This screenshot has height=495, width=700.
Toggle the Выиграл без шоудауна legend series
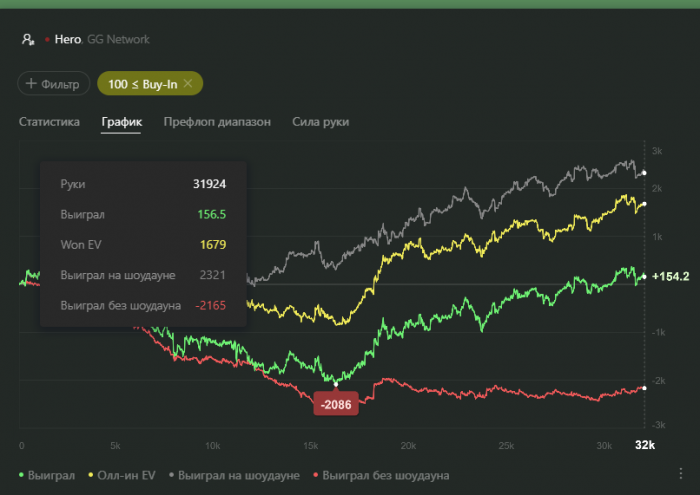pos(381,475)
